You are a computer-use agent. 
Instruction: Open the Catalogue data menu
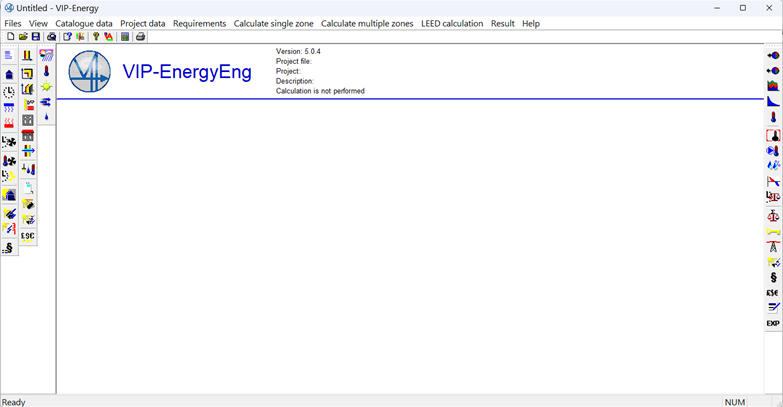point(84,23)
